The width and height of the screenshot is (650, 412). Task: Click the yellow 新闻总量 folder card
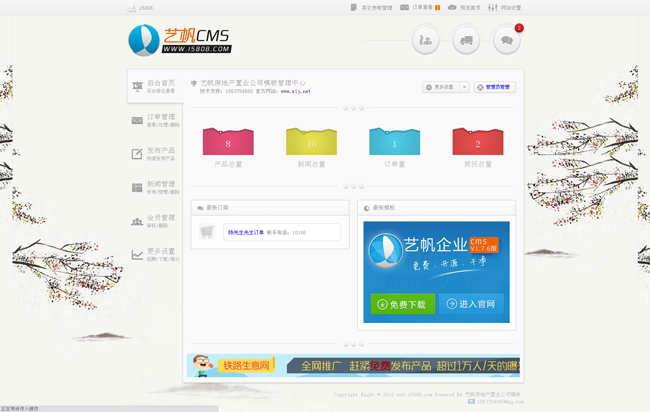(x=311, y=141)
